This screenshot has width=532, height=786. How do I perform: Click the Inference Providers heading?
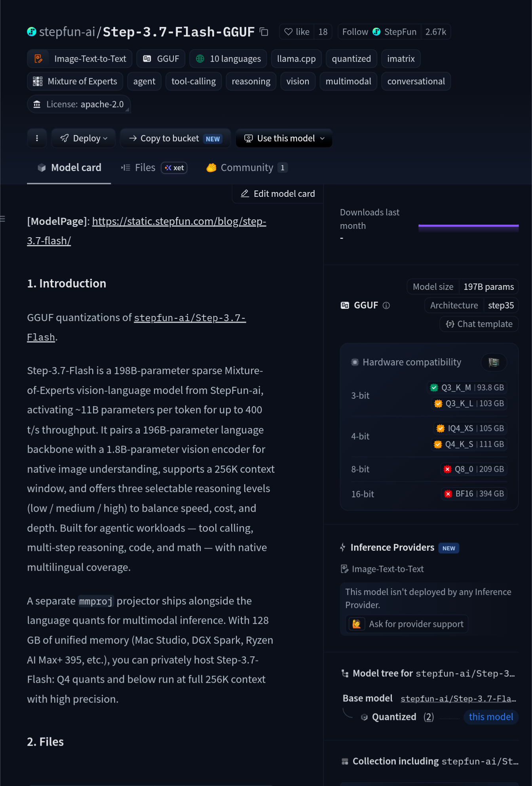click(x=392, y=548)
